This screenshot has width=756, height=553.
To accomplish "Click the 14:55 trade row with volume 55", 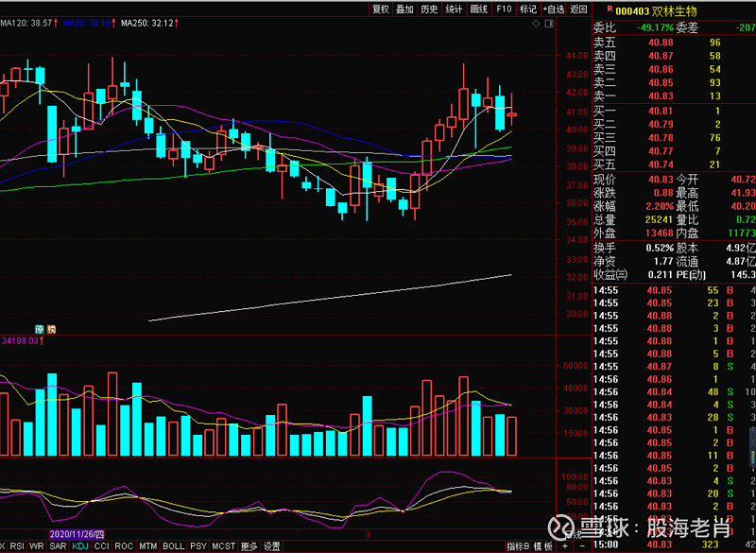I will [674, 290].
